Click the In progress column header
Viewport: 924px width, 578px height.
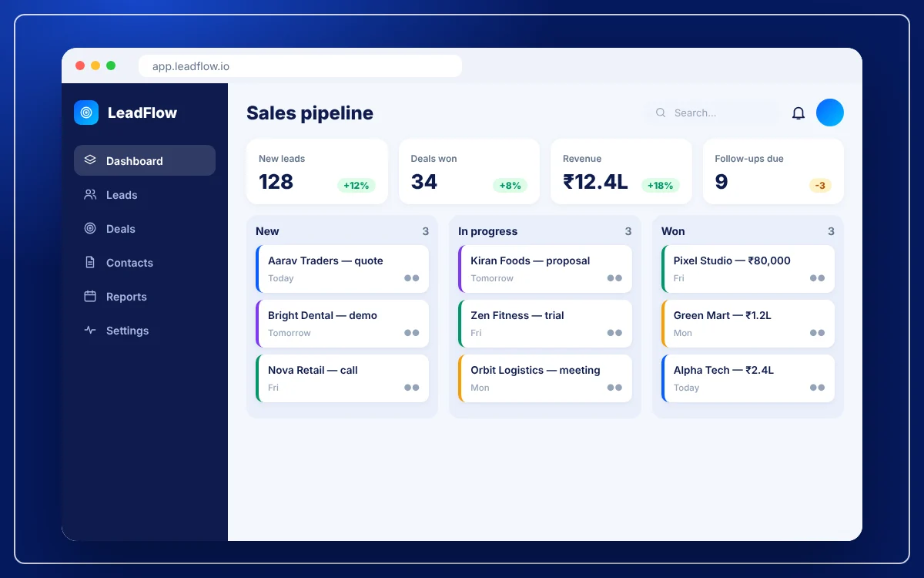point(488,231)
